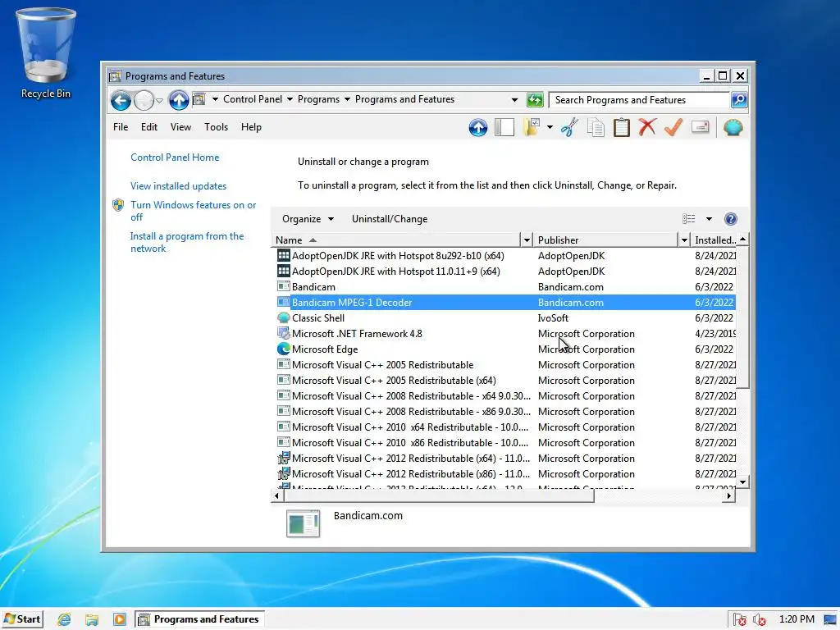Expand the Control Panel breadcrumb arrow
This screenshot has height=630, width=840.
click(290, 99)
